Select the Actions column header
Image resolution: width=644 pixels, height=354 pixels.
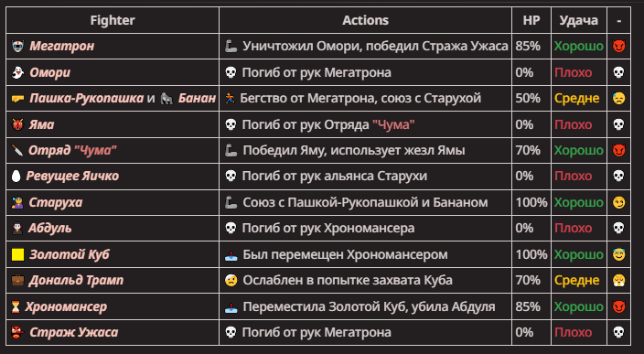tap(366, 20)
